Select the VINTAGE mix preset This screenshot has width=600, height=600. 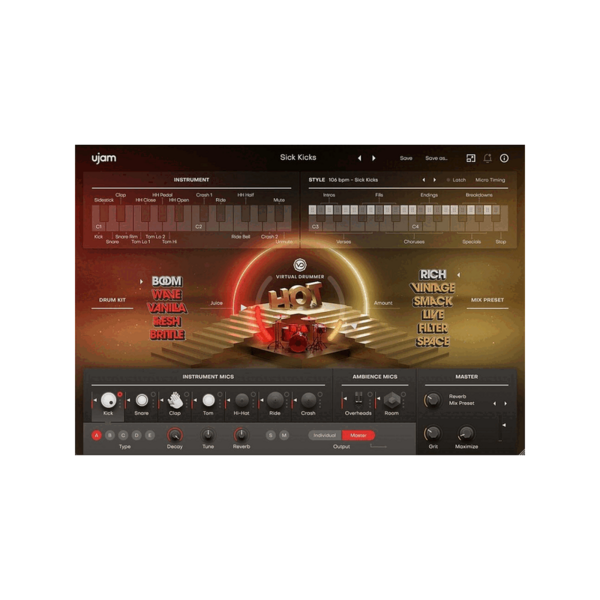pyautogui.click(x=432, y=288)
